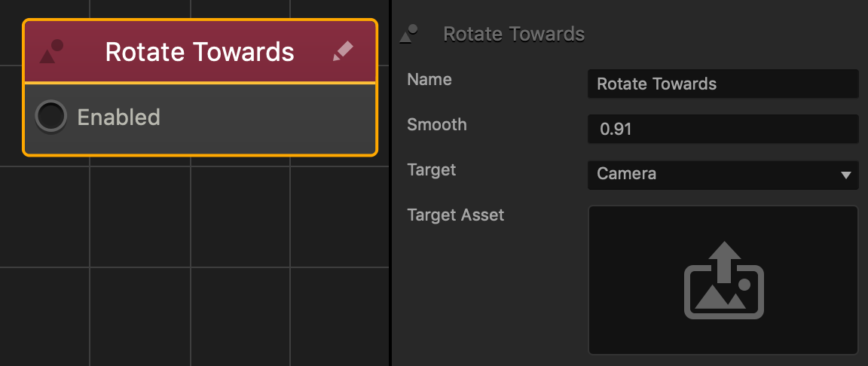The image size is (868, 366).
Task: Click the Smooth property label
Action: (437, 125)
